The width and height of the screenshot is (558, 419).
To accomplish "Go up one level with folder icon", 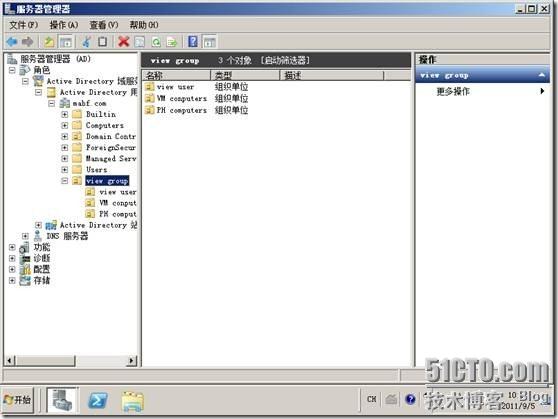I will pos(49,42).
